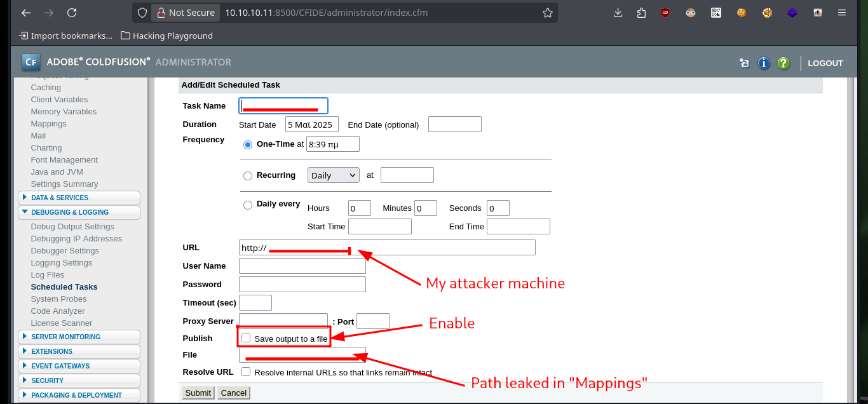
Task: Click the File path input field
Action: coord(302,354)
